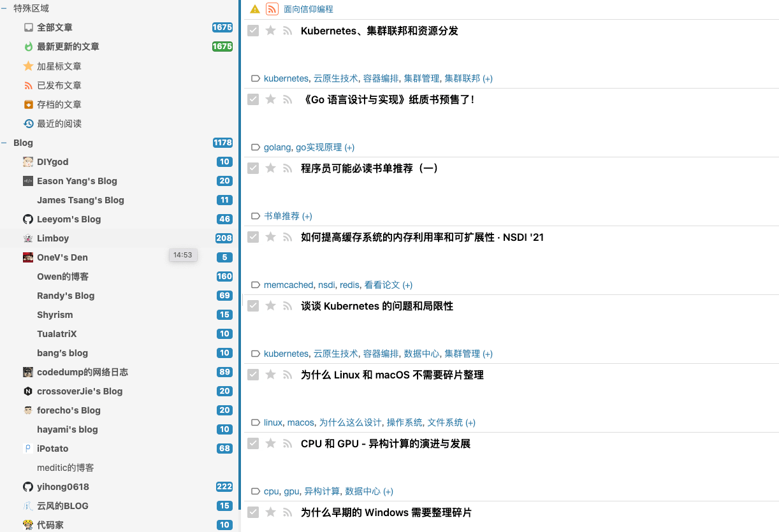This screenshot has height=532, width=779.
Task: Click publish icon for CPU 和 GPU article
Action: coord(288,443)
